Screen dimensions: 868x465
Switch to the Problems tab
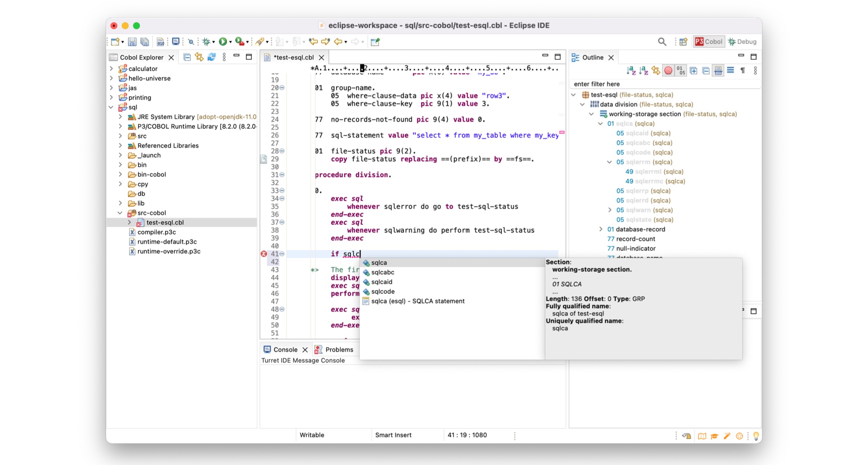pos(334,349)
